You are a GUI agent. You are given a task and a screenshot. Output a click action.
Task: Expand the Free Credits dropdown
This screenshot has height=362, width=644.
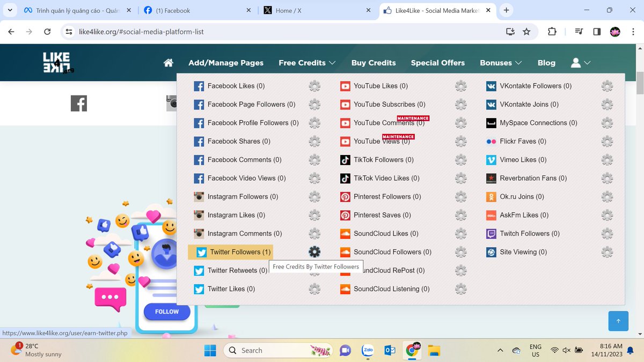(x=307, y=63)
